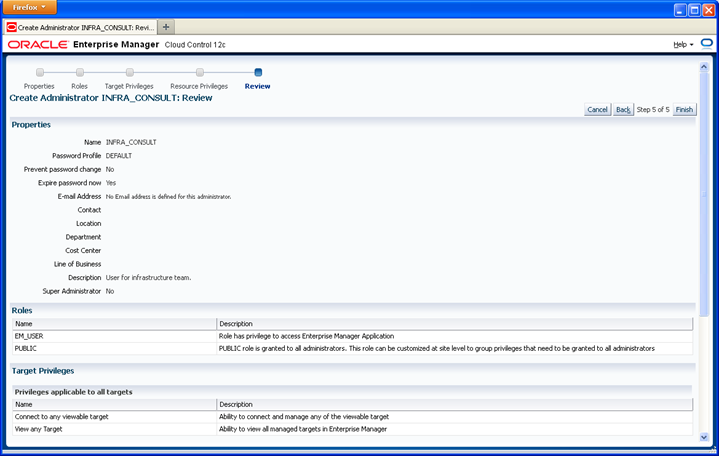Image resolution: width=719 pixels, height=456 pixels.
Task: Maximize the Firefox window
Action: pos(694,10)
